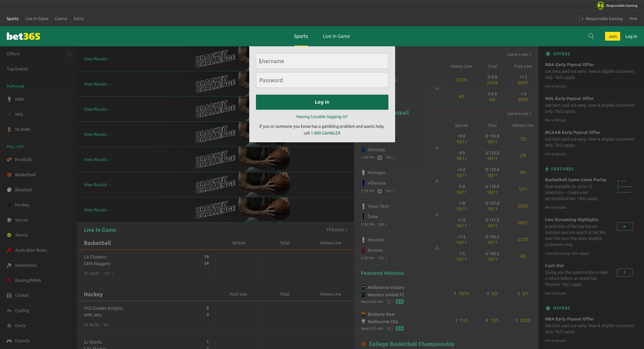The width and height of the screenshot is (644, 349).
Task: Click the Cash Out dollar icon
Action: [625, 272]
